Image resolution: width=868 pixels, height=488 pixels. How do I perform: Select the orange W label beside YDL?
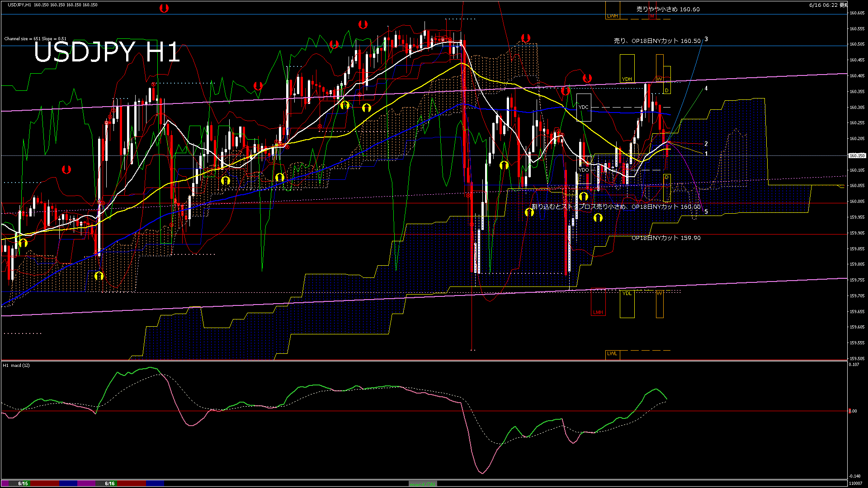(659, 293)
